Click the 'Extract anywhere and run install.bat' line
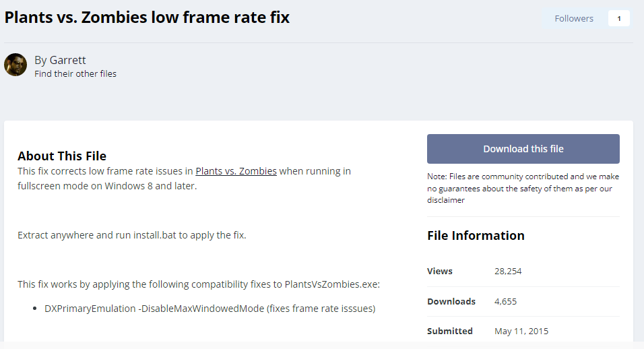 click(132, 236)
